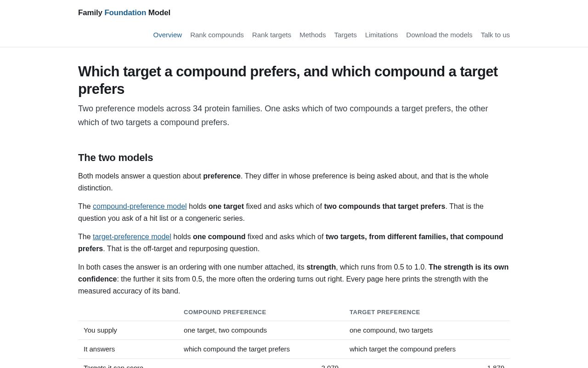
Task: Click the main page heading text
Action: pyautogui.click(x=288, y=80)
